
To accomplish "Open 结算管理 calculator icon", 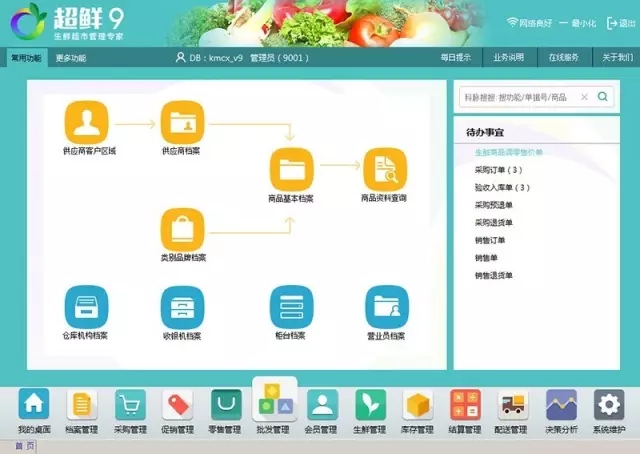I will tap(465, 405).
